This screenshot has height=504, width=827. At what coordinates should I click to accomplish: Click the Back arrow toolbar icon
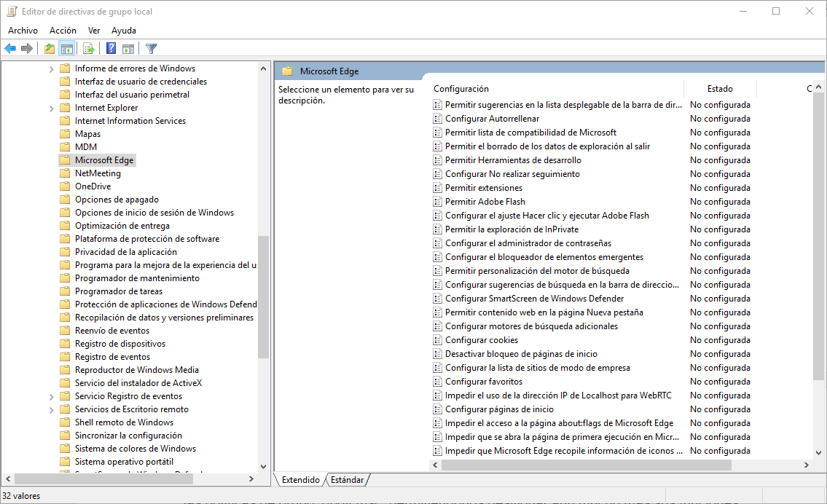(10, 49)
